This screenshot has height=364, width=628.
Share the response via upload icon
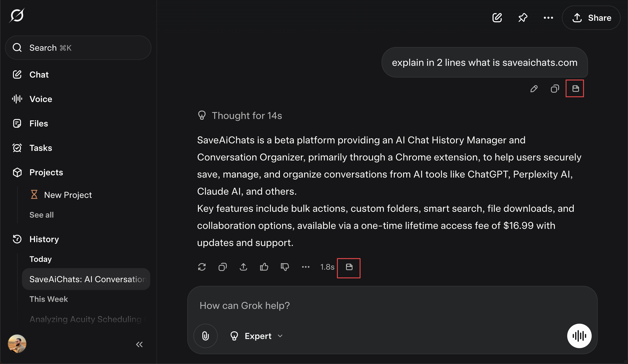pyautogui.click(x=243, y=267)
